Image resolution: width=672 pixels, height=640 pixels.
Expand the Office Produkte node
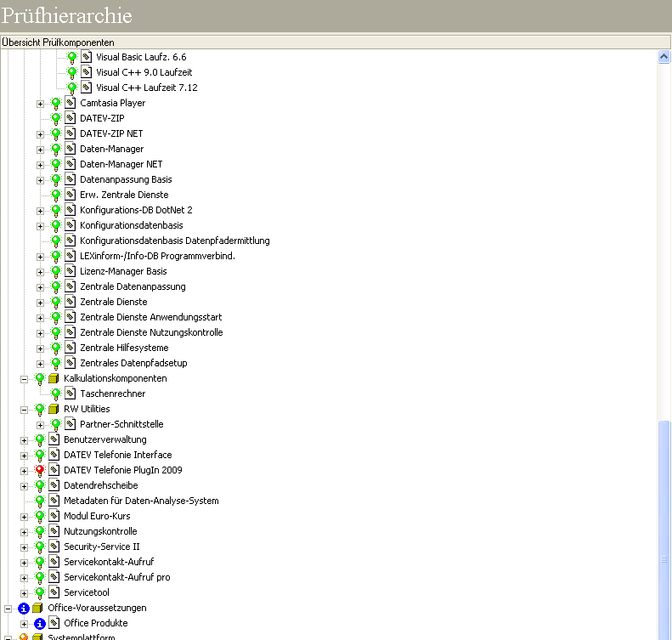[x=24, y=623]
